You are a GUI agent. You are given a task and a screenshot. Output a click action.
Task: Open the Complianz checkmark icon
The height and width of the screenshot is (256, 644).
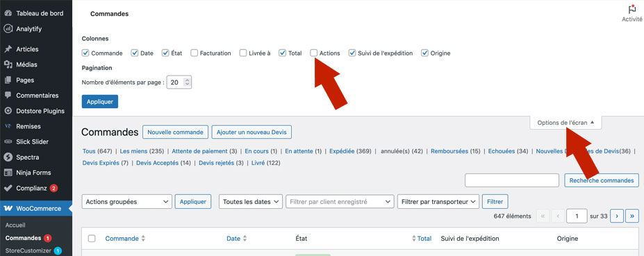tap(8, 188)
